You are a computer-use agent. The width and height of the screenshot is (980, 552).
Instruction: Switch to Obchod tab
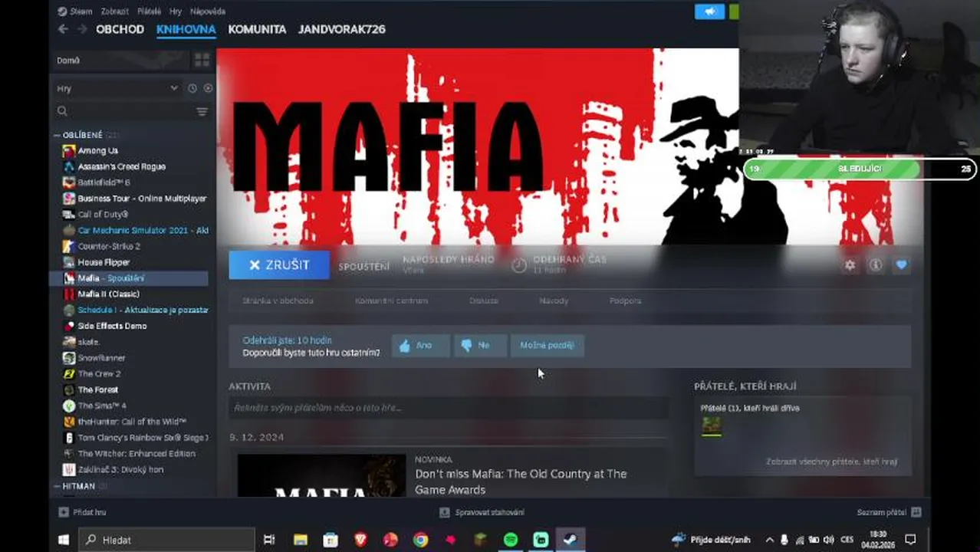point(120,29)
